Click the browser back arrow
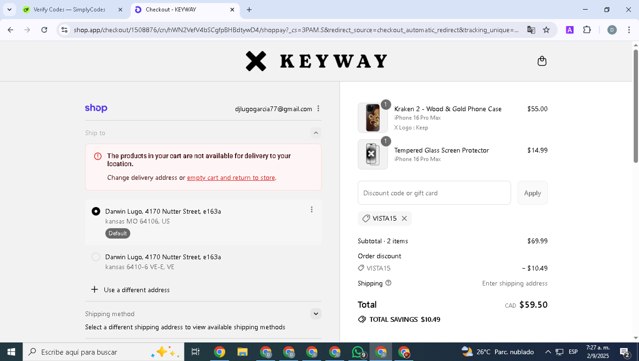This screenshot has height=361, width=639. pos(11,30)
